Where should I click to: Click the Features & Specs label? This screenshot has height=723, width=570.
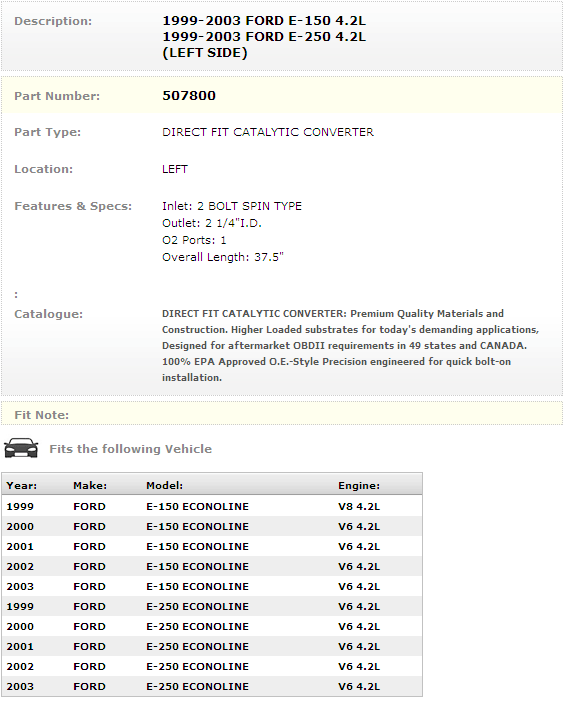click(x=73, y=206)
